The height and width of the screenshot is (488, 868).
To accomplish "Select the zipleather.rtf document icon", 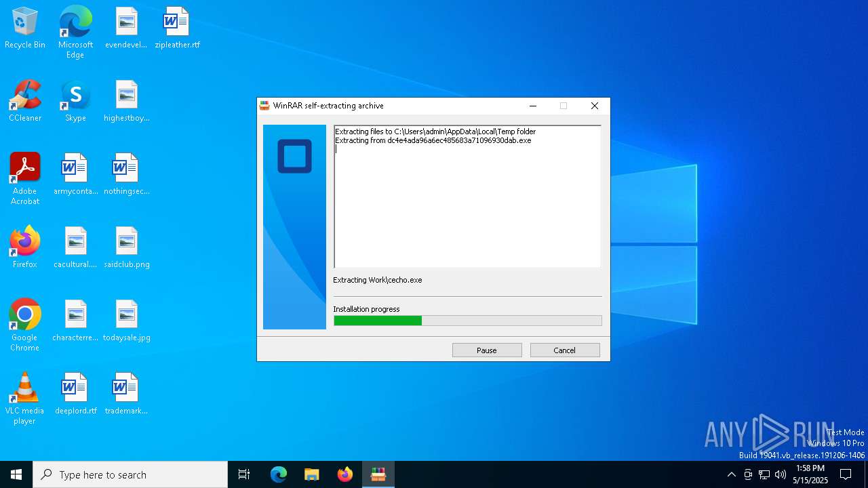I will pyautogui.click(x=177, y=28).
